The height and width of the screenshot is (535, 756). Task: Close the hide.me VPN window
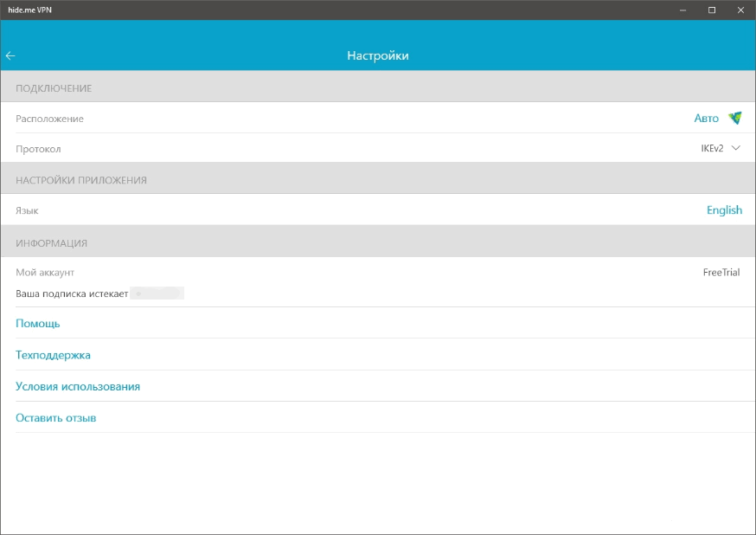point(740,10)
